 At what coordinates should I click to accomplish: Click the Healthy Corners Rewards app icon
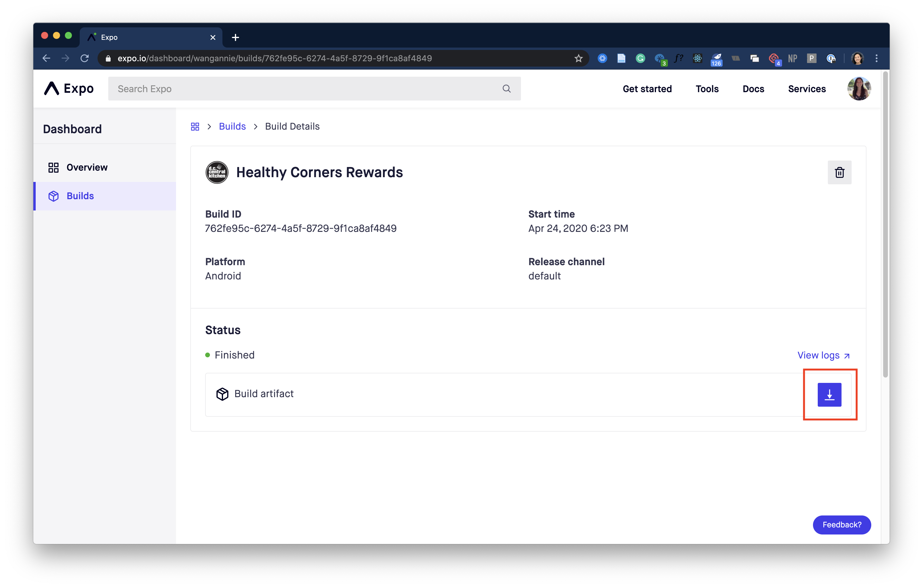pos(217,172)
